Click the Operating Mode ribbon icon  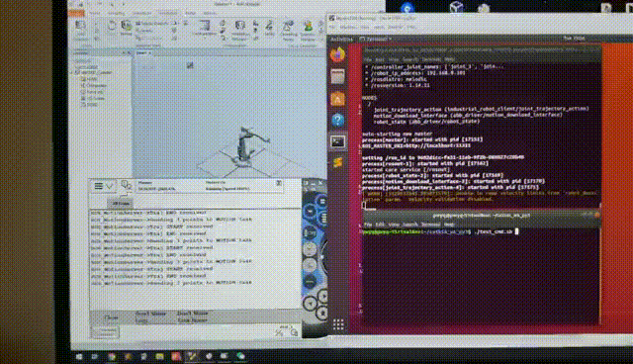click(288, 30)
